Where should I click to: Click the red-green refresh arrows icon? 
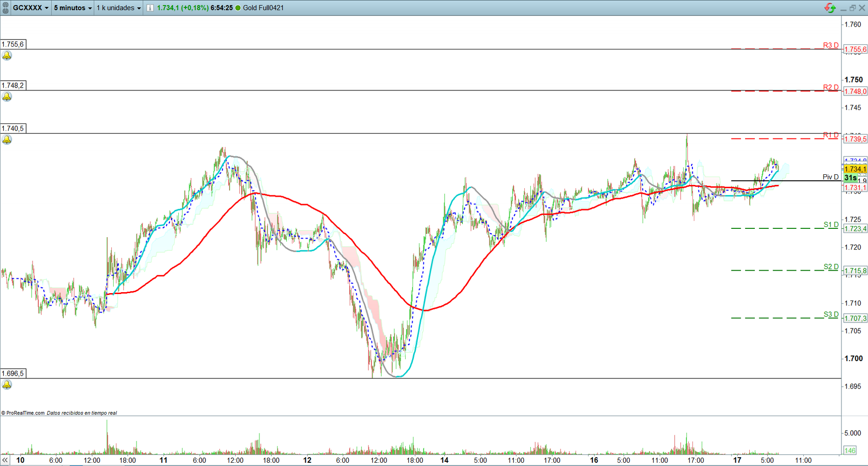pyautogui.click(x=830, y=8)
